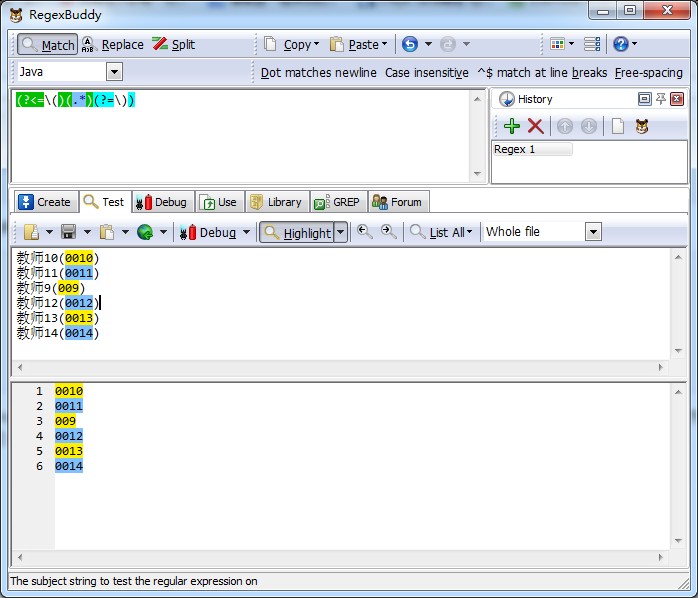Image resolution: width=698 pixels, height=598 pixels.
Task: Select result row 3 with 009
Action: (x=65, y=421)
